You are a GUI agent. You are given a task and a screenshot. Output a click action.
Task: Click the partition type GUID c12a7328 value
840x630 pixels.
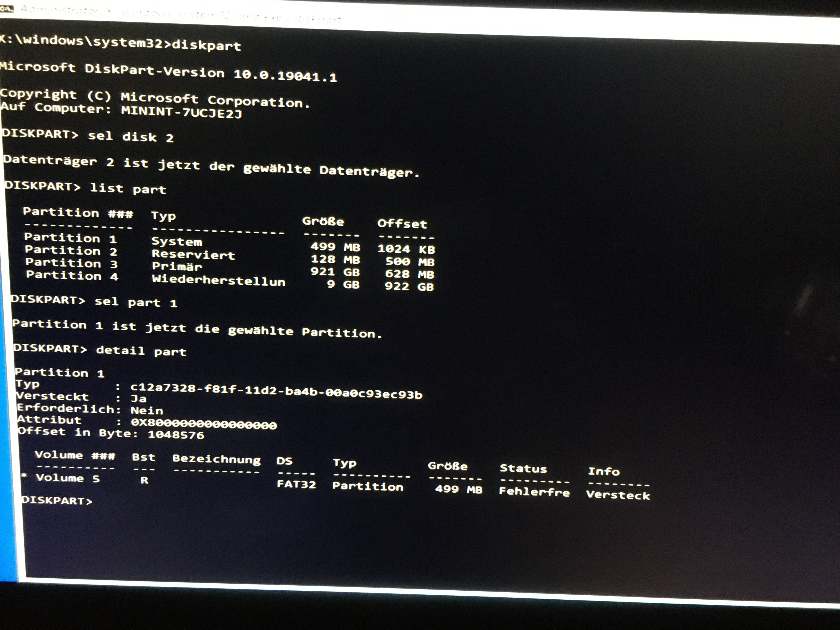click(276, 391)
